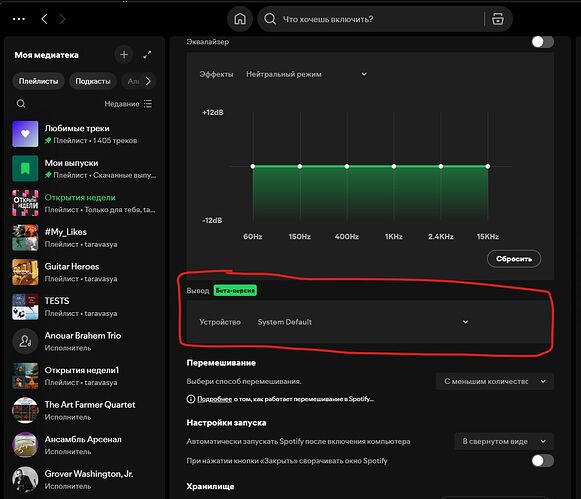The height and width of the screenshot is (499, 581).
Task: Select the Подкасты filter chip
Action: 93,81
